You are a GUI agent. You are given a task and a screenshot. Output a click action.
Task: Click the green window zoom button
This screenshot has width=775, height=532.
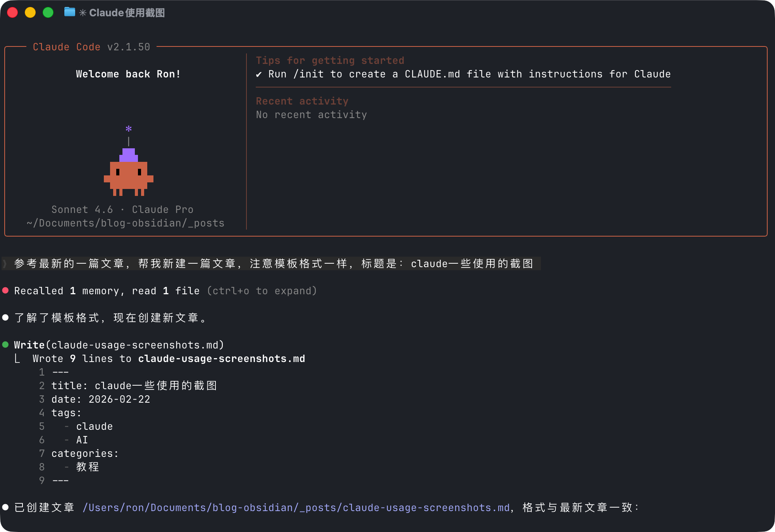point(48,12)
